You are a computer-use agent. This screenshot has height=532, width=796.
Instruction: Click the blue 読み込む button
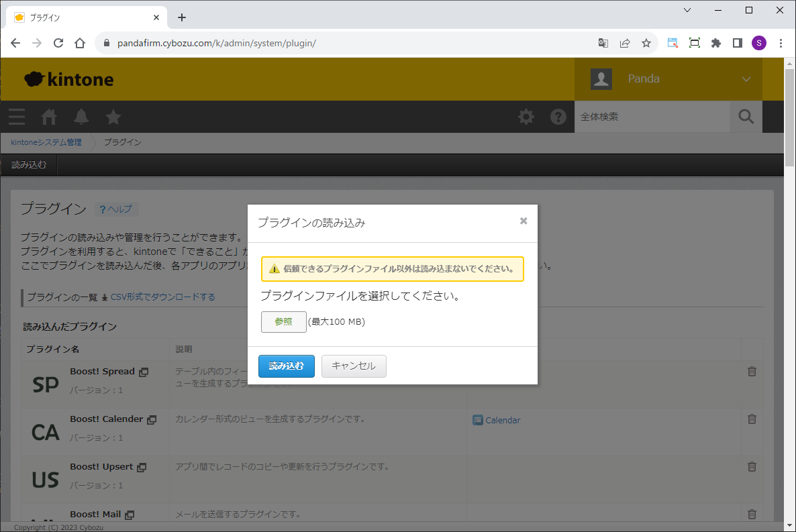(x=286, y=366)
